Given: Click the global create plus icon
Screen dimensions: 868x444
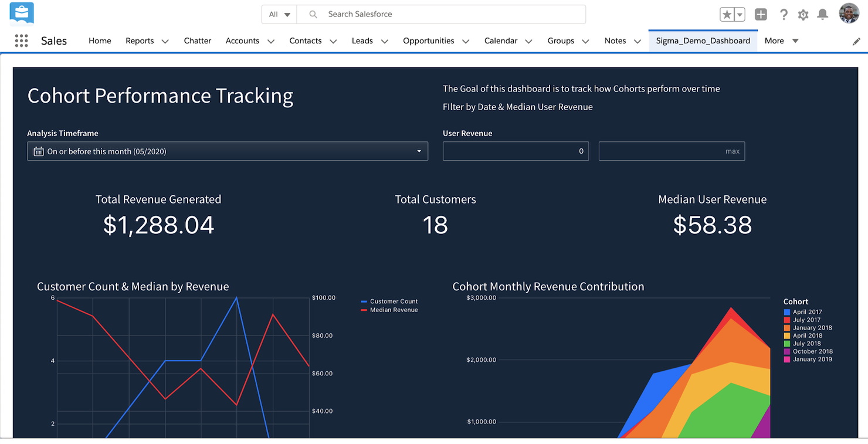Looking at the screenshot, I should (x=761, y=14).
